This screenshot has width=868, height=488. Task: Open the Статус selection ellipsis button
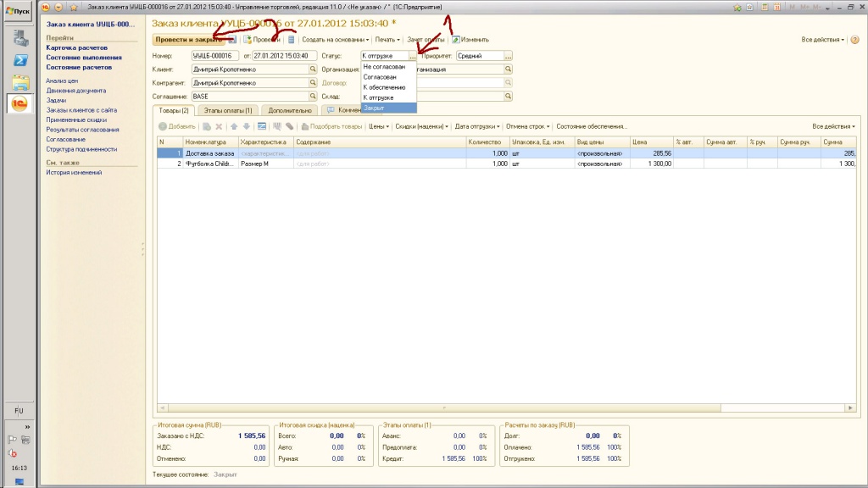(x=413, y=56)
